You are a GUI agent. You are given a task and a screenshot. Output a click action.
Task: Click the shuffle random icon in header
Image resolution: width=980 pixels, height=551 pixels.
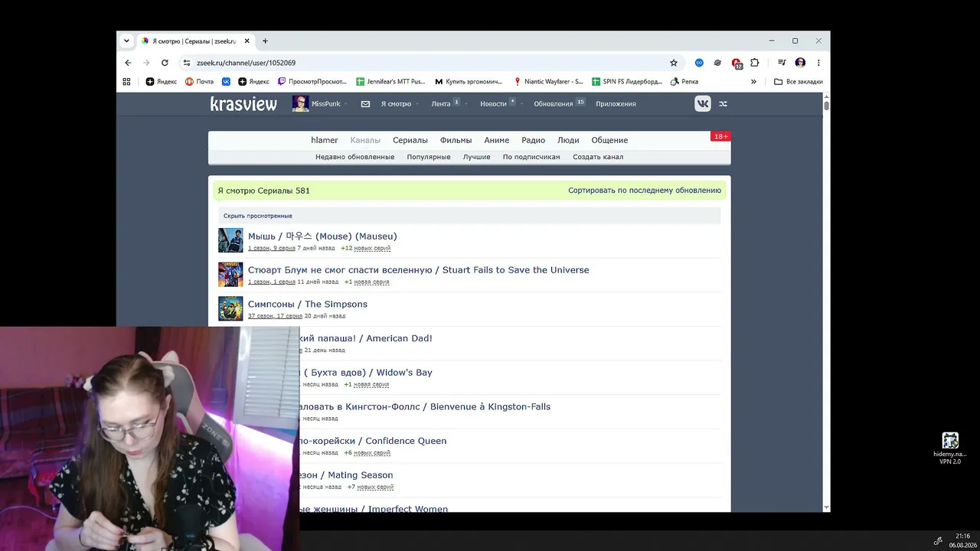click(x=723, y=104)
